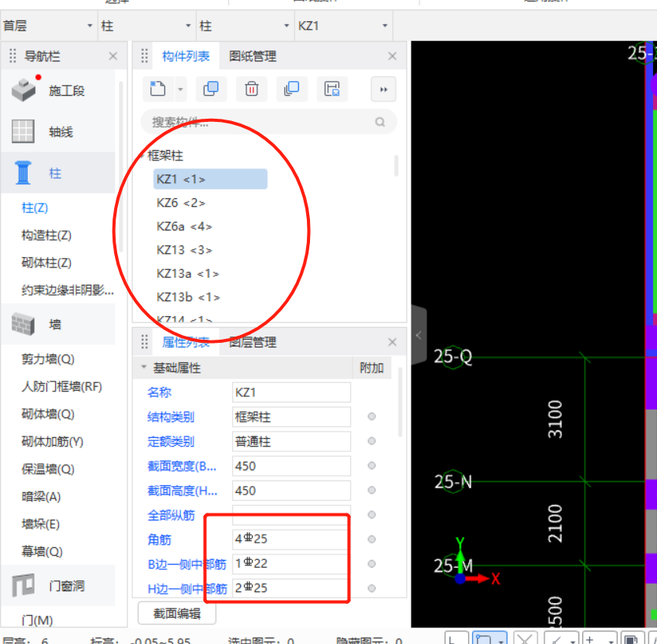Click the property list scrollbar
The image size is (657, 644).
point(400,402)
